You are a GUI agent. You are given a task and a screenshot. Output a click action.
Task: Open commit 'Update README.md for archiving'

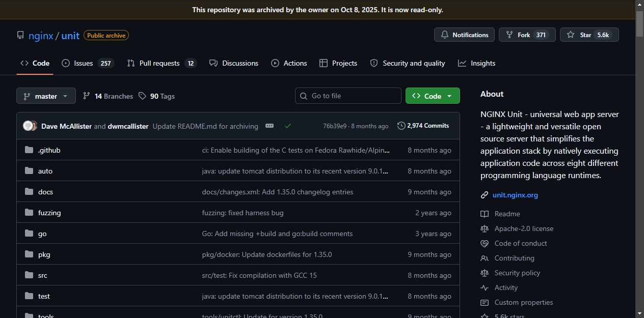205,126
